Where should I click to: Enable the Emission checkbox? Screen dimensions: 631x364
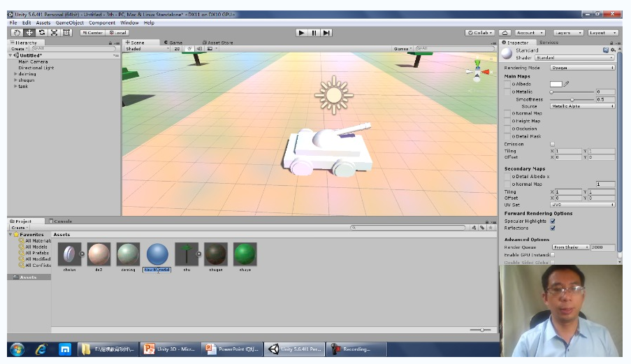pyautogui.click(x=552, y=144)
